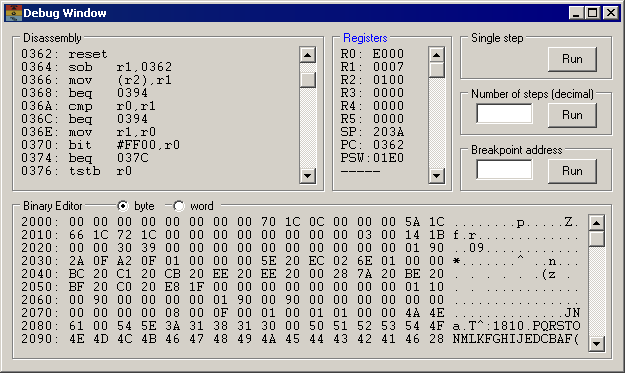Click the blue Registers label
625x373 pixels.
point(365,38)
